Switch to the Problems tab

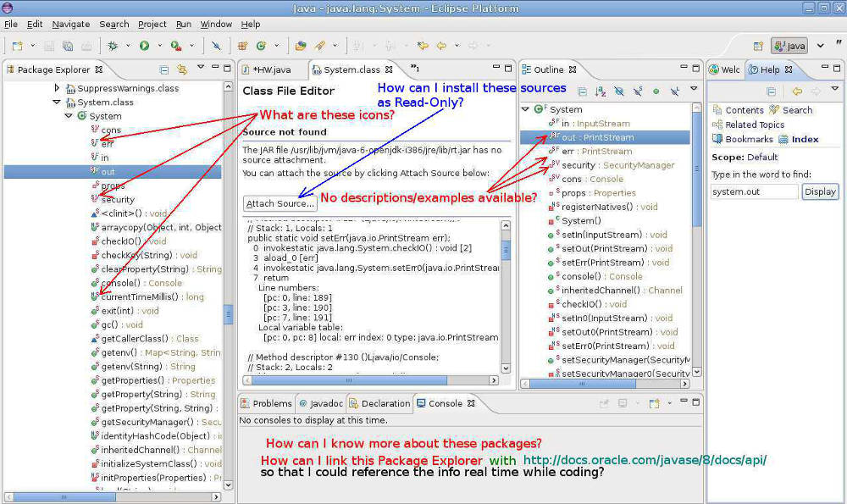click(266, 403)
